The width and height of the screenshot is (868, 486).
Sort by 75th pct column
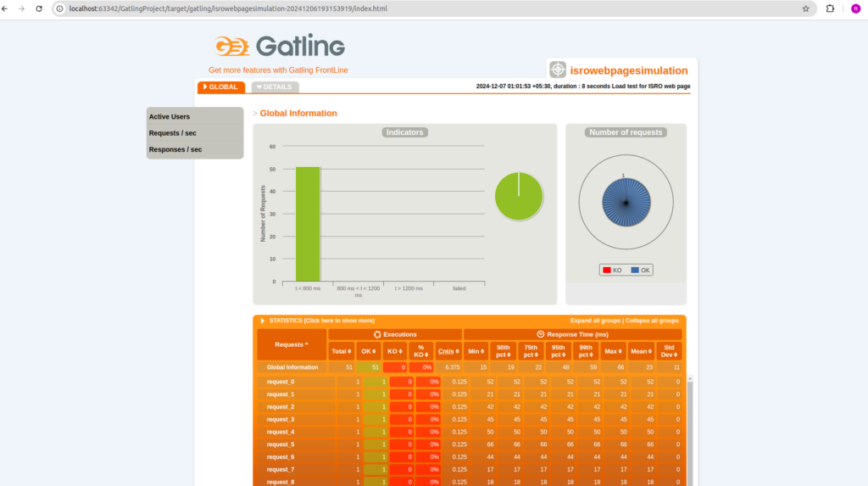pyautogui.click(x=531, y=351)
